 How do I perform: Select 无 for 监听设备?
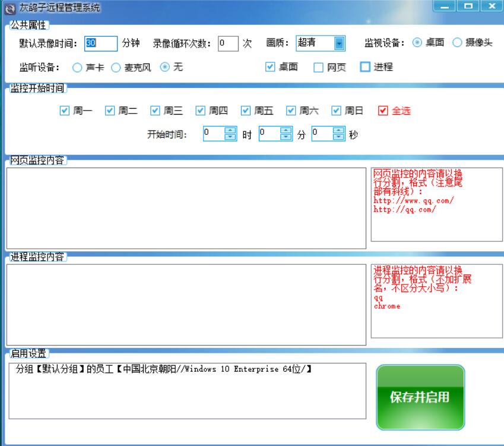(x=164, y=67)
